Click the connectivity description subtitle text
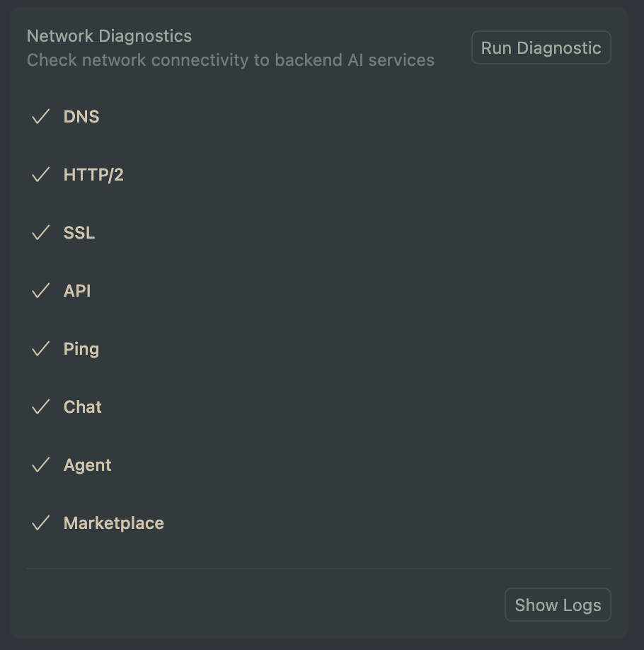This screenshot has height=650, width=644. click(231, 60)
